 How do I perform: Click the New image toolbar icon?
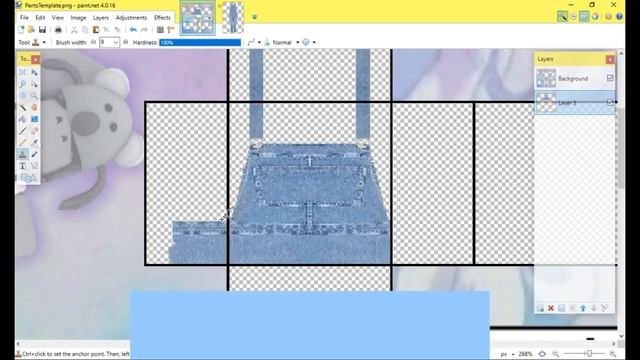[x=21, y=30]
